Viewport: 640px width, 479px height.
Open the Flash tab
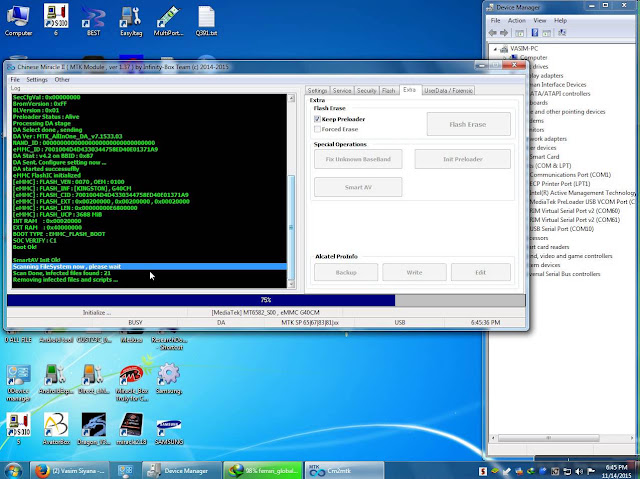[389, 91]
